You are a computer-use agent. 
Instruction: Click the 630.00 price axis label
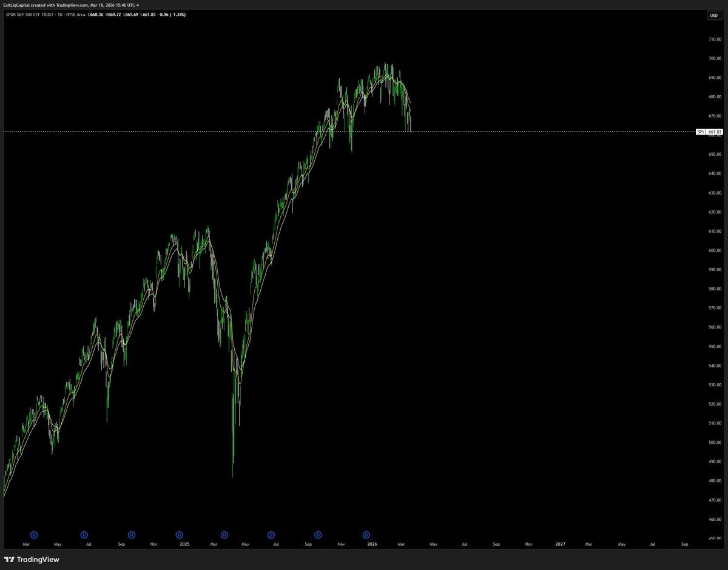coord(714,193)
